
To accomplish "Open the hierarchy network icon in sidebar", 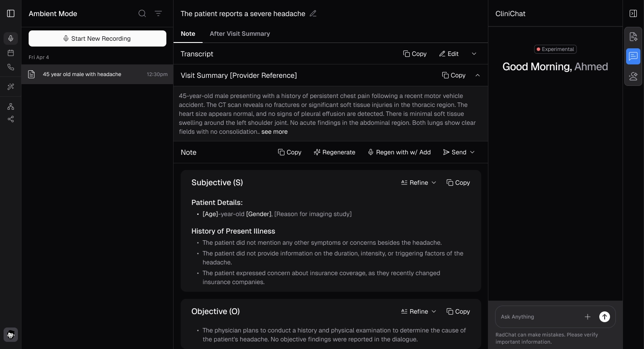I will [x=11, y=106].
